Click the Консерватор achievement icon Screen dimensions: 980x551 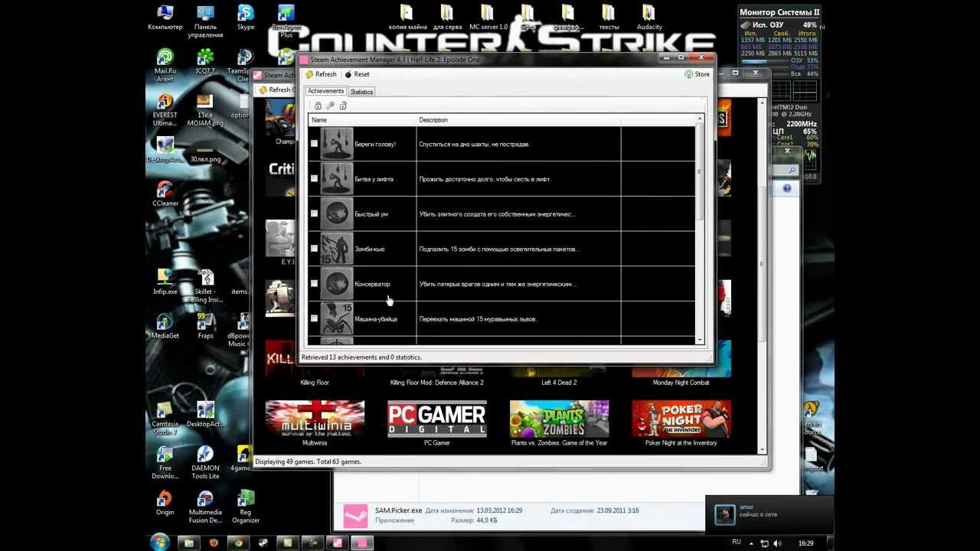336,284
